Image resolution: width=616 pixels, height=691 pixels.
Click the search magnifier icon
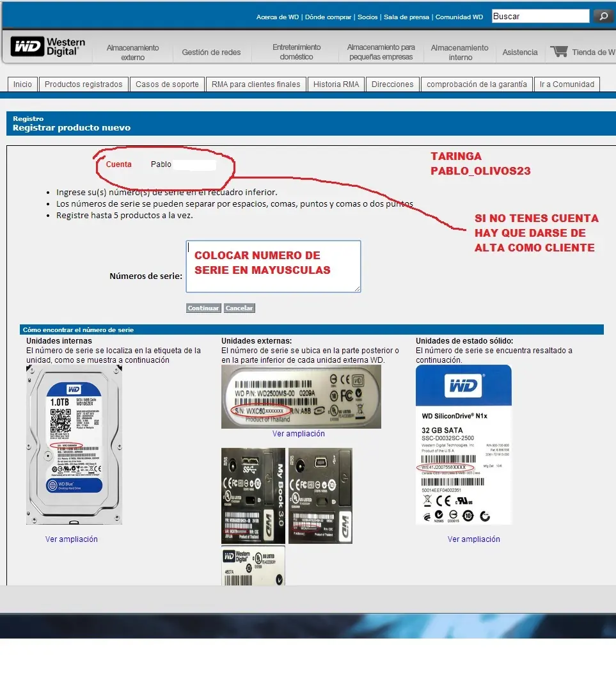point(603,16)
